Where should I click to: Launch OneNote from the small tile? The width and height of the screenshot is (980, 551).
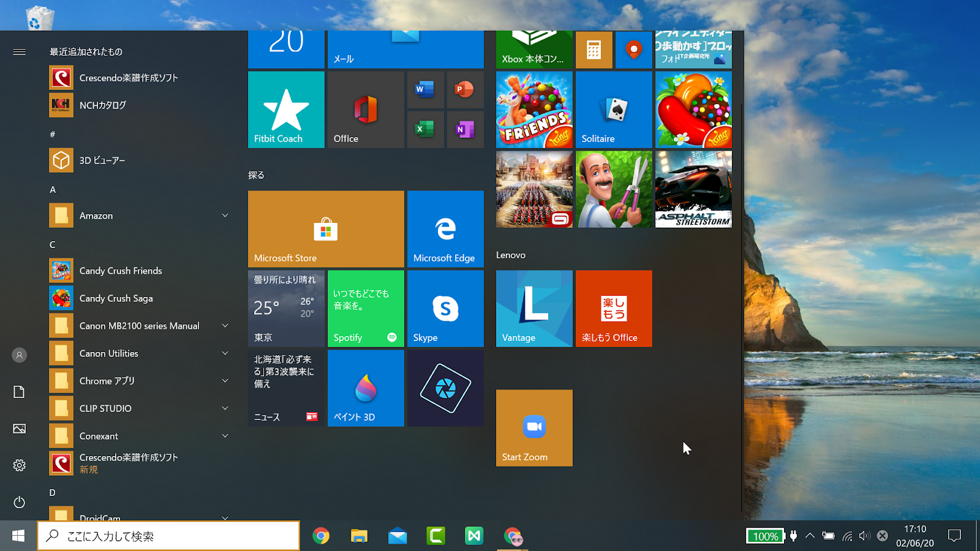[465, 130]
